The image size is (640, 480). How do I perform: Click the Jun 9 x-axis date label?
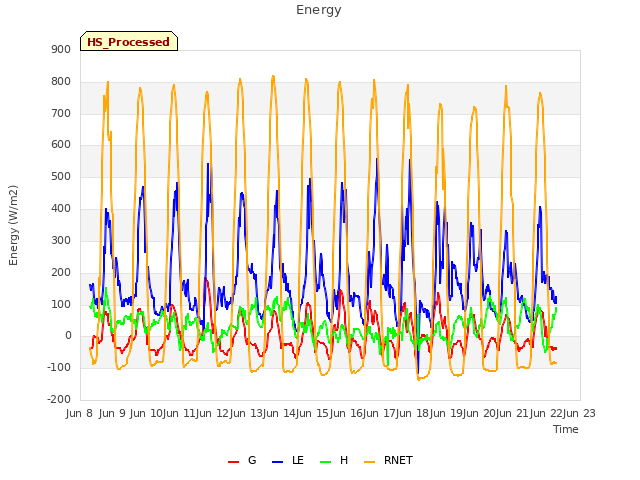coord(112,413)
